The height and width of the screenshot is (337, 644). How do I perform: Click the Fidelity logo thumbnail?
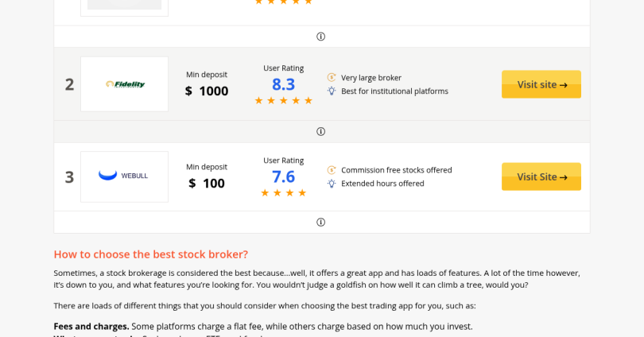point(125,84)
